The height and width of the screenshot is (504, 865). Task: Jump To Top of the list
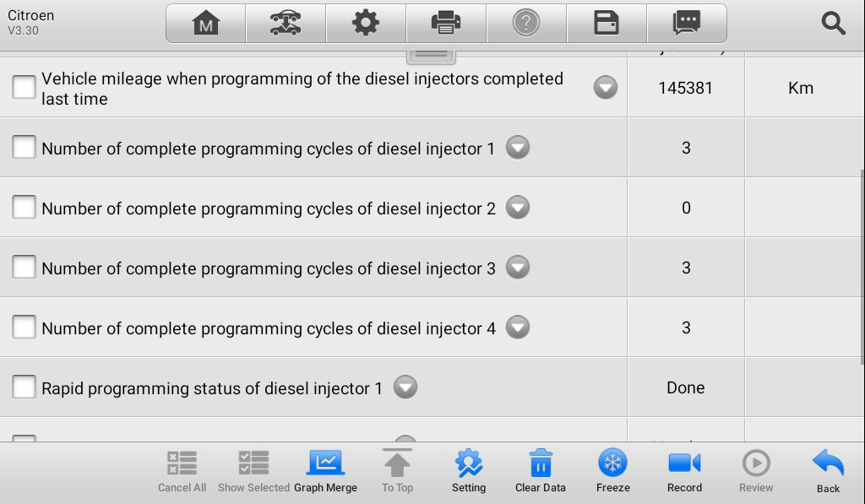(x=397, y=471)
